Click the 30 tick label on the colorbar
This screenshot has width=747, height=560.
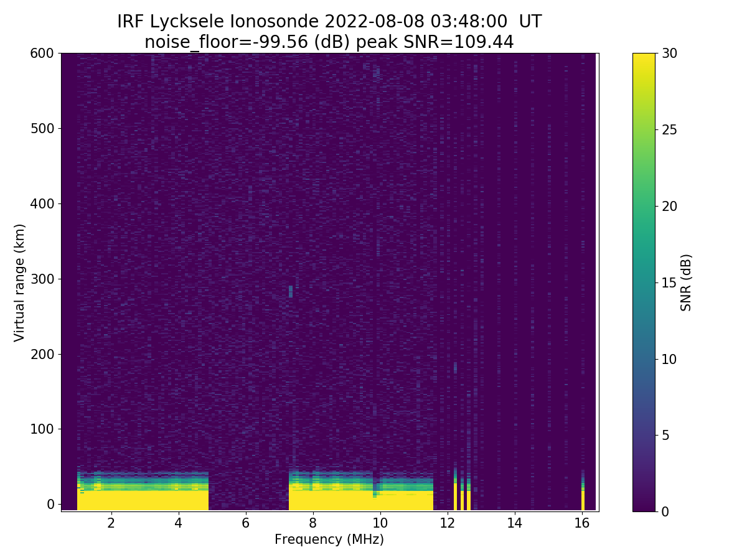point(669,54)
